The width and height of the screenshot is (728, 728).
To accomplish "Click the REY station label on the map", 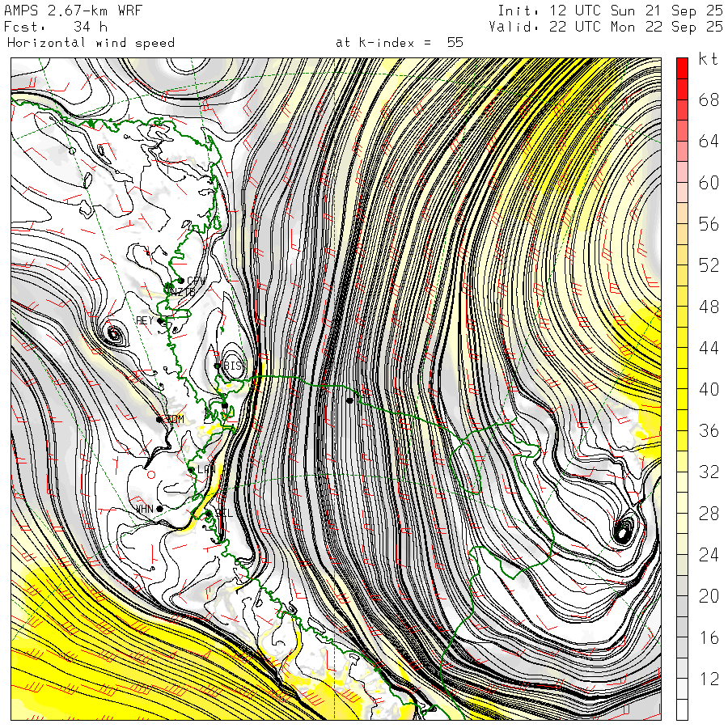I will pyautogui.click(x=145, y=320).
